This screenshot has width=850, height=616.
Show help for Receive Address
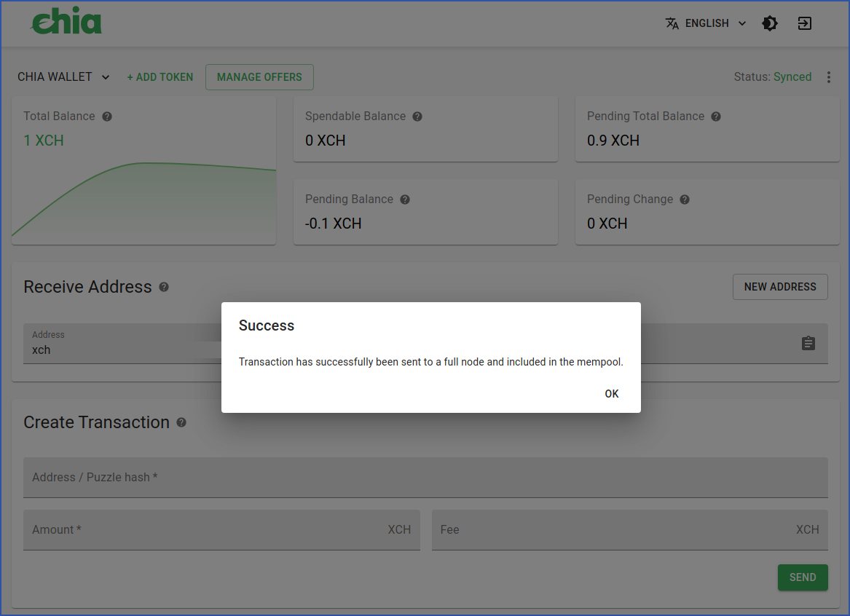pos(164,287)
